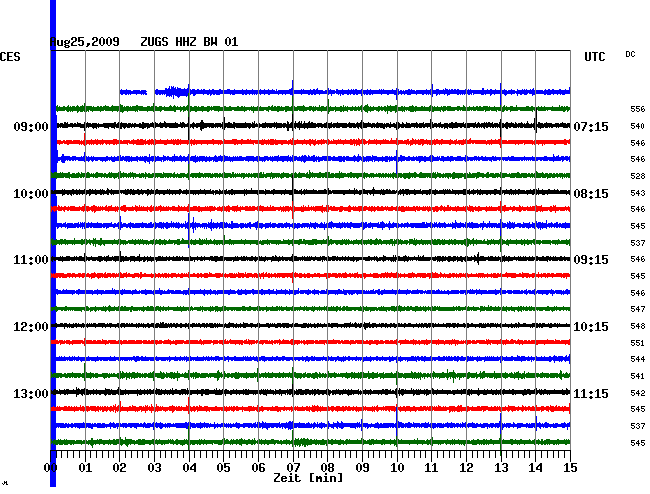Click the date label Aug25,2009
Screen dimensions: 650x494
pyautogui.click(x=85, y=42)
